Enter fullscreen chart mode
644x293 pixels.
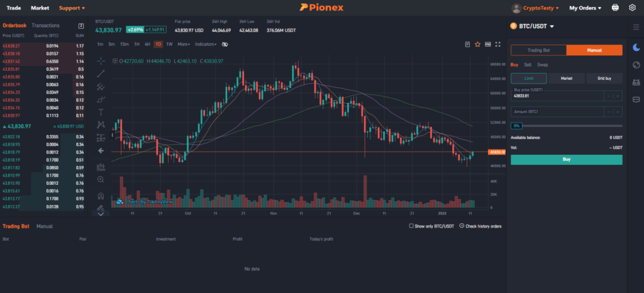point(498,44)
